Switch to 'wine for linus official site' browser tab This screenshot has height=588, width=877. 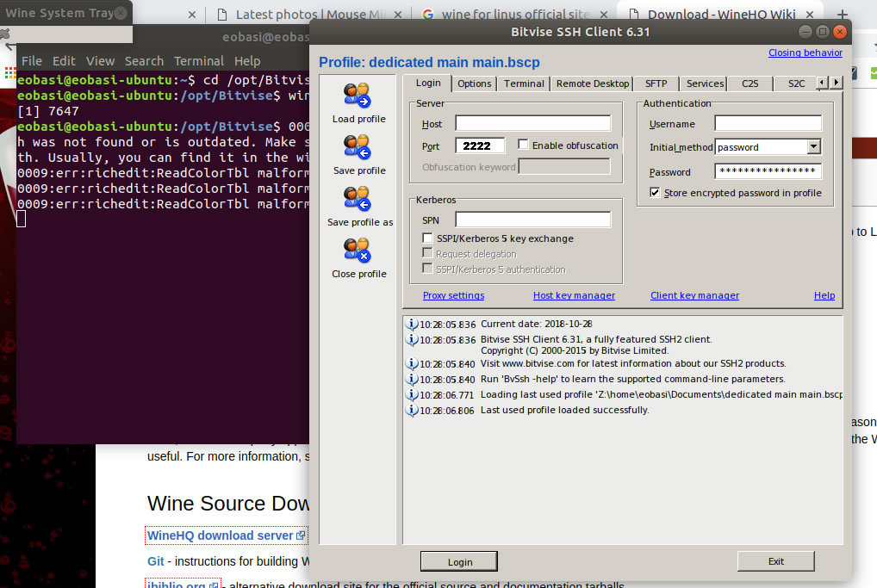click(x=514, y=15)
